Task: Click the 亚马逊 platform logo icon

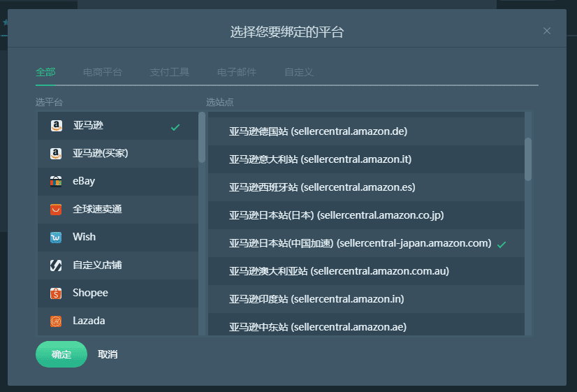Action: (x=56, y=126)
